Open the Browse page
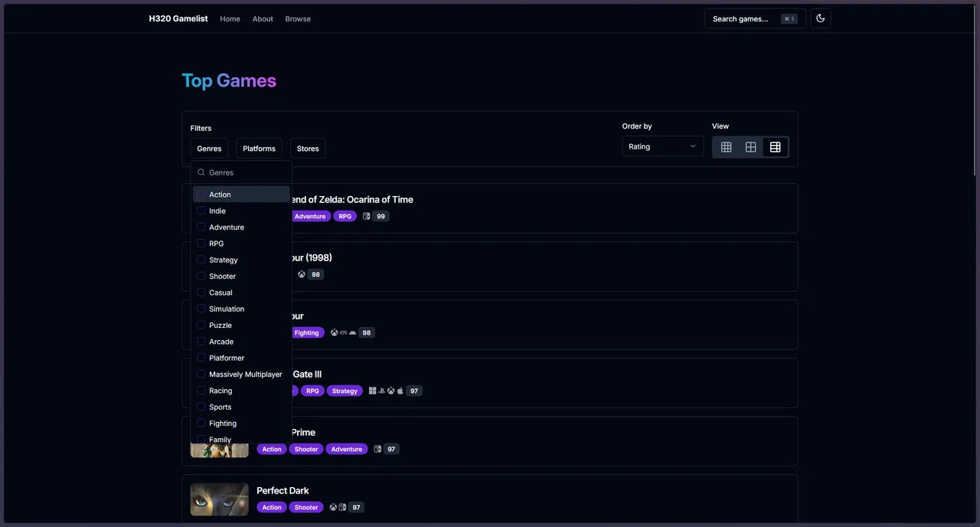The image size is (980, 527). 298,18
